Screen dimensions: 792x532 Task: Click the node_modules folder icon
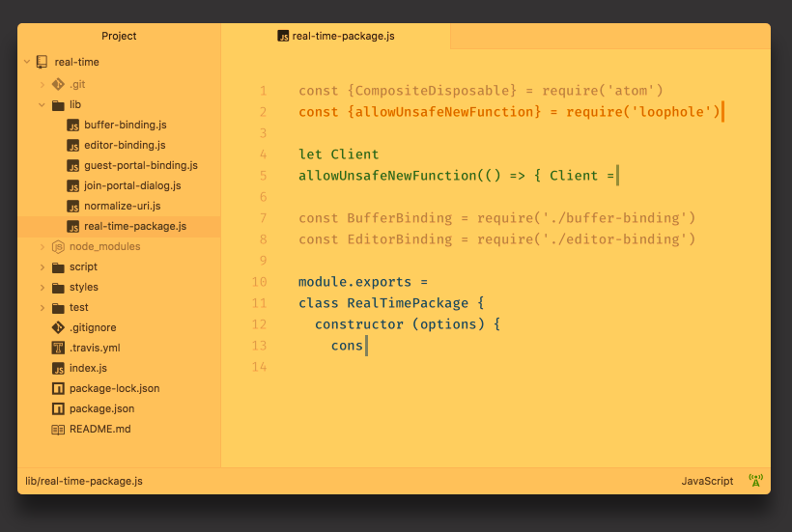(x=58, y=246)
